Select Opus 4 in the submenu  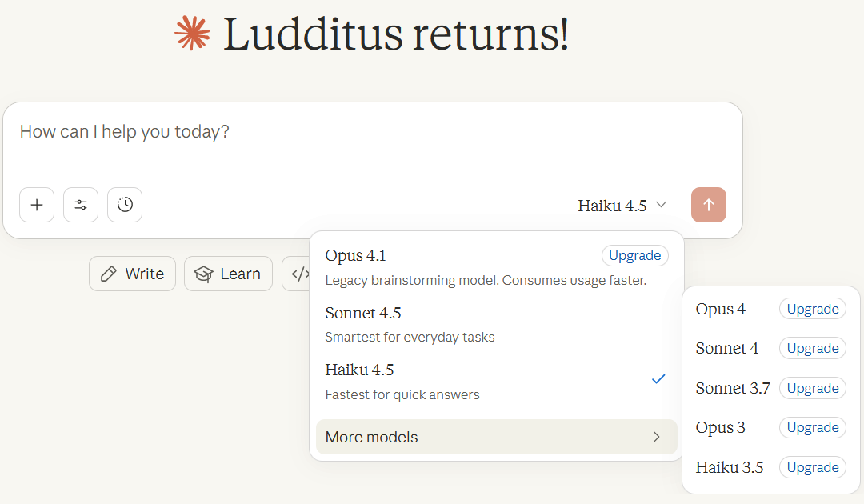721,310
